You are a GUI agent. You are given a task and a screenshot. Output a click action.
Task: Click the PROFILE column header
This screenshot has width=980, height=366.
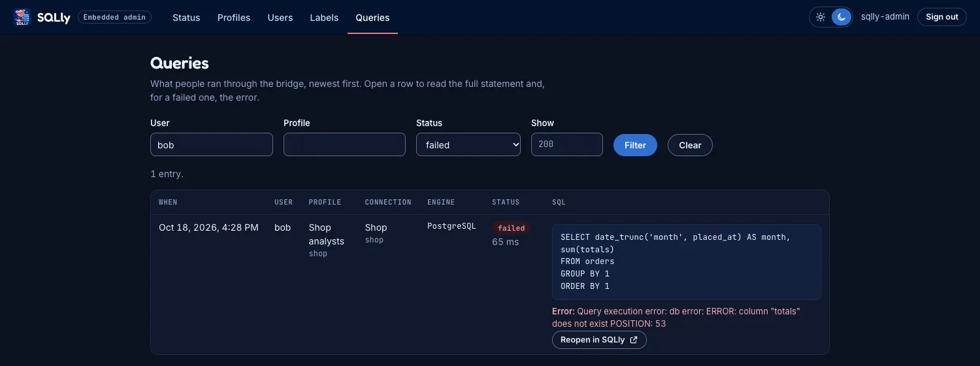coord(325,203)
